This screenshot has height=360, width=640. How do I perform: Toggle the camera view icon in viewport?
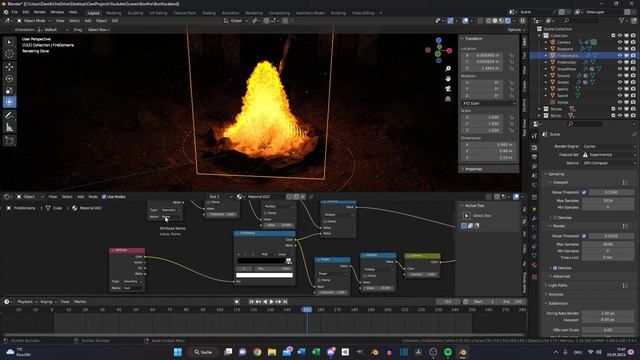[448, 89]
